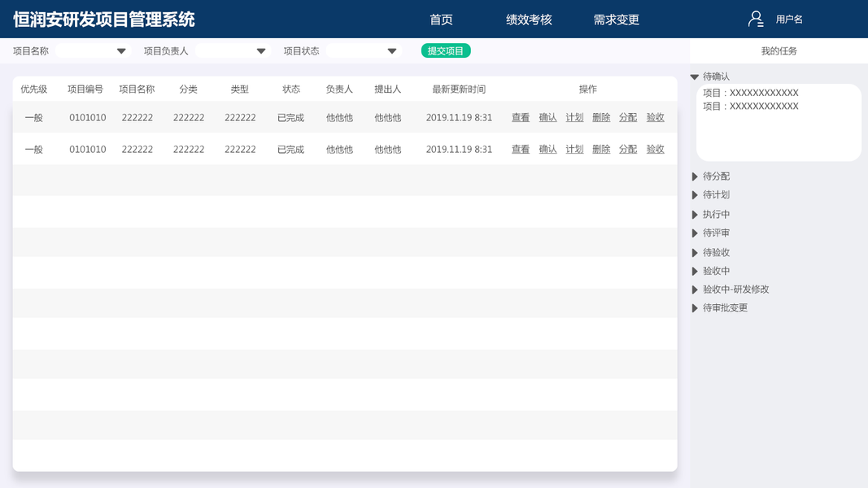Click 删除 link in the second row
Image resolution: width=868 pixels, height=488 pixels.
[x=601, y=150]
